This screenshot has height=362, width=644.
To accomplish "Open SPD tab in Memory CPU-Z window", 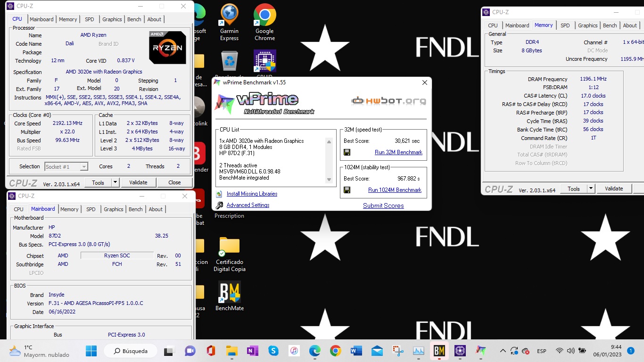I will pyautogui.click(x=565, y=25).
